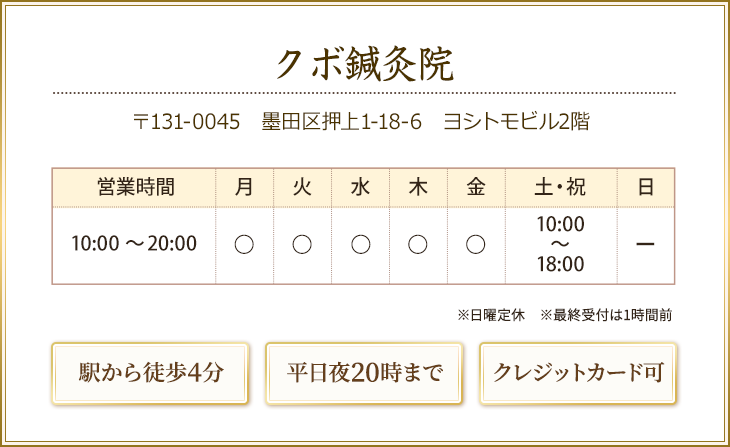730x447 pixels.
Task: Click the postal code 〒131-0045
Action: tap(186, 122)
